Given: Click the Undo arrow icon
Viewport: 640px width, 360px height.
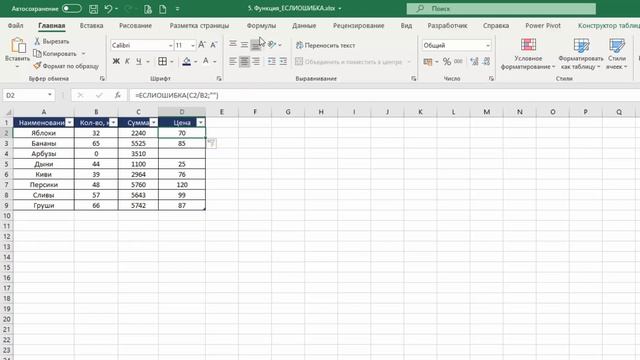Looking at the screenshot, I should 108,9.
